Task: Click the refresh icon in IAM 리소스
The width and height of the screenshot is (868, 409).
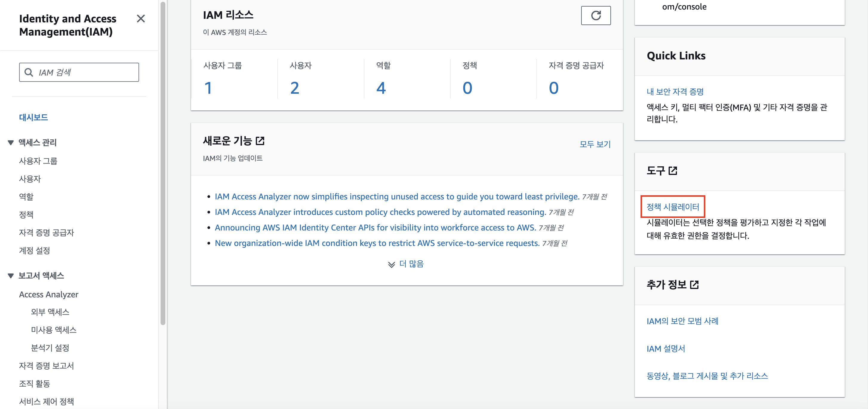Action: coord(595,16)
